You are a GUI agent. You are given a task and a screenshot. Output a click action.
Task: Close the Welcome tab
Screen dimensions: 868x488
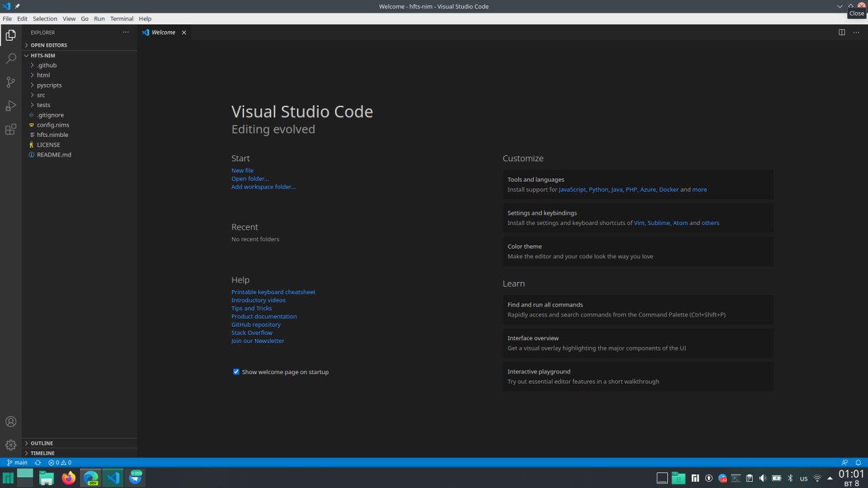click(x=184, y=33)
